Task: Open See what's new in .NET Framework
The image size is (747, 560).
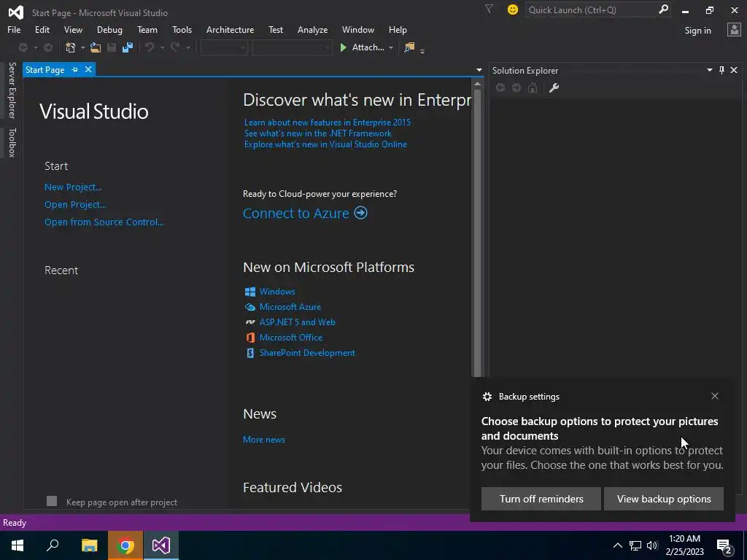Action: coord(318,133)
